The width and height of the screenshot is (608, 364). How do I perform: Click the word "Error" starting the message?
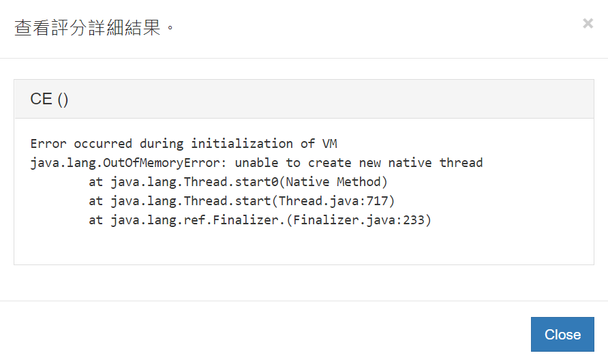click(x=48, y=143)
